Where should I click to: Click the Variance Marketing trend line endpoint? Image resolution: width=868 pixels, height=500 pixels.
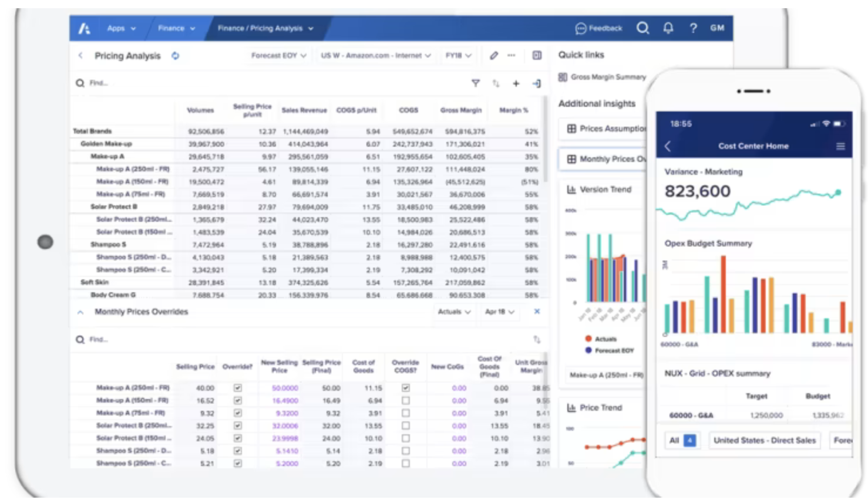[x=838, y=192]
